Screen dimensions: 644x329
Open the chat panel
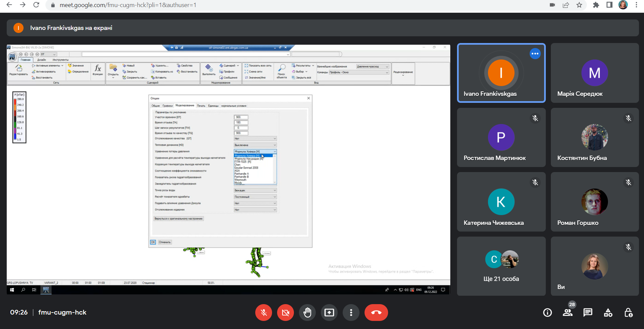588,313
